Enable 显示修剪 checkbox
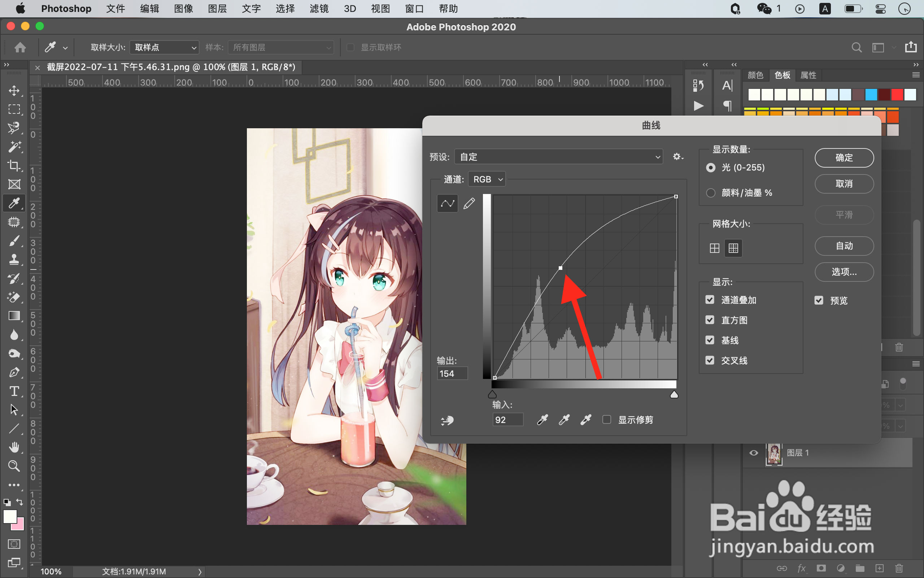Image resolution: width=924 pixels, height=578 pixels. (607, 420)
